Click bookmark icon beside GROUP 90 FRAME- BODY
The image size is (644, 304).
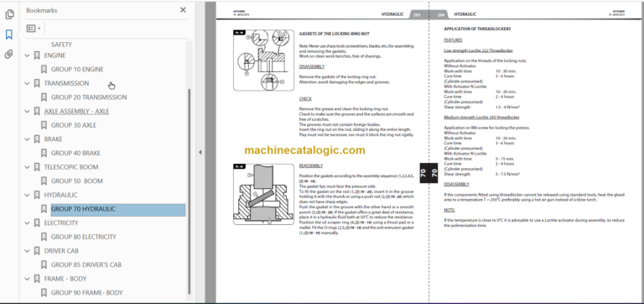[44, 293]
